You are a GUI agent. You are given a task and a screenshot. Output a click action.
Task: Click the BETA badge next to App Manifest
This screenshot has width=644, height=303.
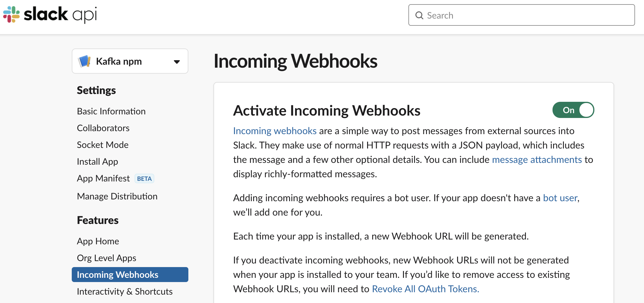[x=144, y=178]
